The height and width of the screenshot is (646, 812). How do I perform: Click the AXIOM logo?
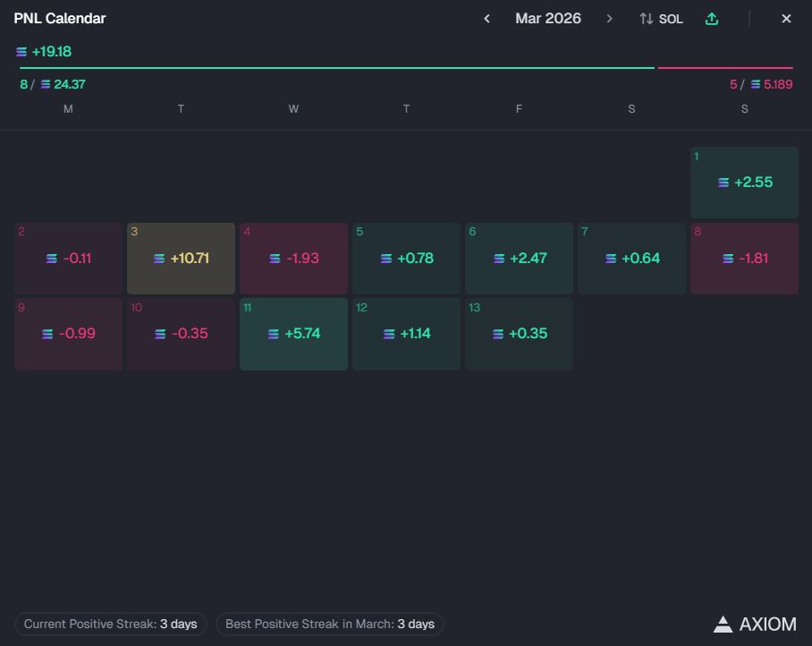pos(755,625)
